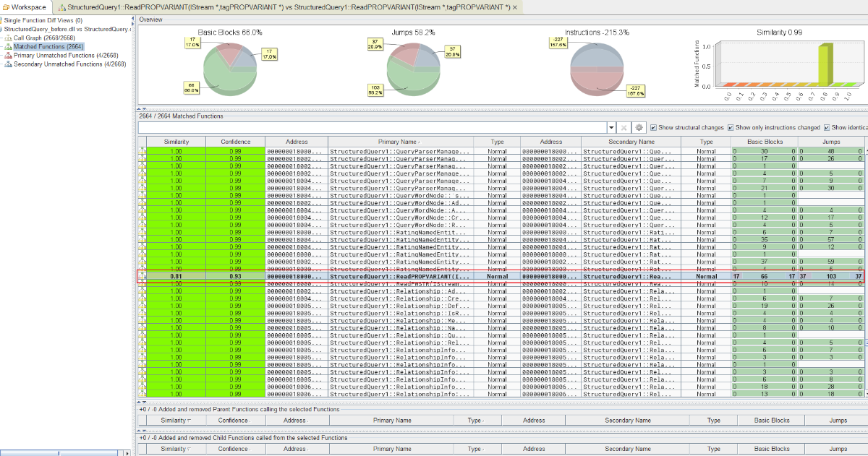
Task: Sort Parent Functions table by Confidence
Action: 235,420
